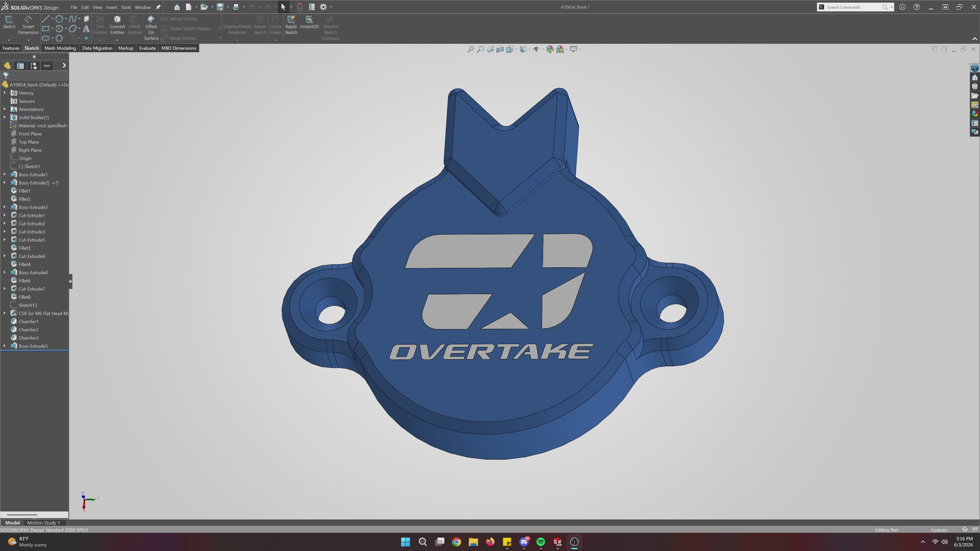Select the Ellipse sketch tool
The width and height of the screenshot is (980, 551).
(73, 29)
